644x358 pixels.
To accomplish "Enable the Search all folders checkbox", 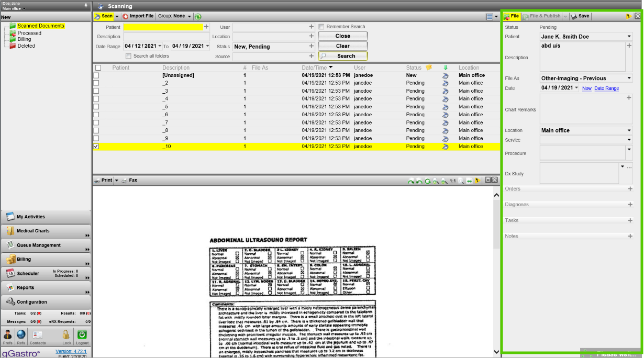I will click(x=128, y=56).
